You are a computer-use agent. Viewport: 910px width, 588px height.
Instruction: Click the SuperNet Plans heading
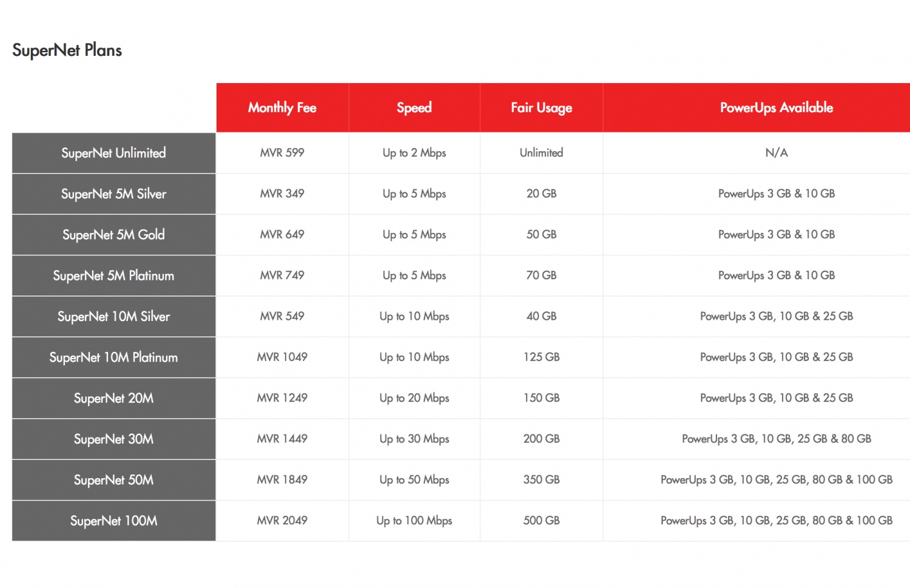(67, 50)
